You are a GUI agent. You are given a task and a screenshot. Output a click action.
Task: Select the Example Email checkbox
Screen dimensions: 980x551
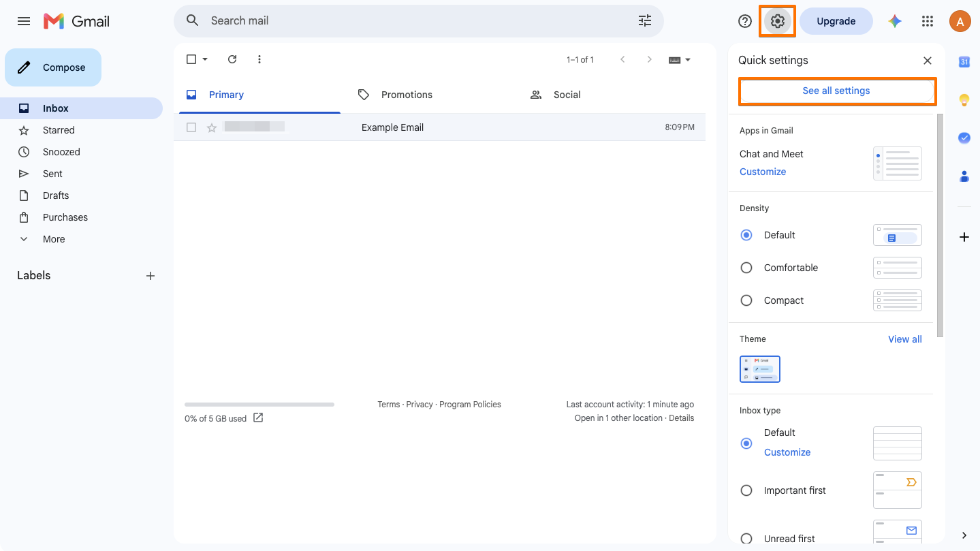click(191, 127)
